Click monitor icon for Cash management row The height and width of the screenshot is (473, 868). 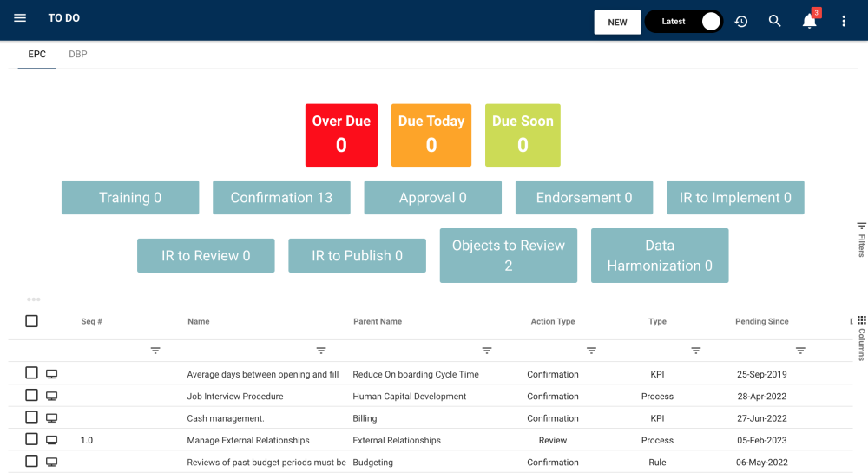pyautogui.click(x=51, y=418)
